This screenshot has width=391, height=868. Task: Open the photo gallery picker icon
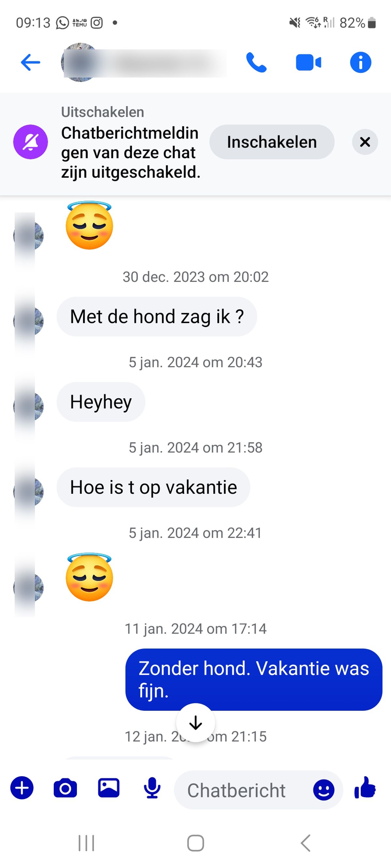[109, 788]
